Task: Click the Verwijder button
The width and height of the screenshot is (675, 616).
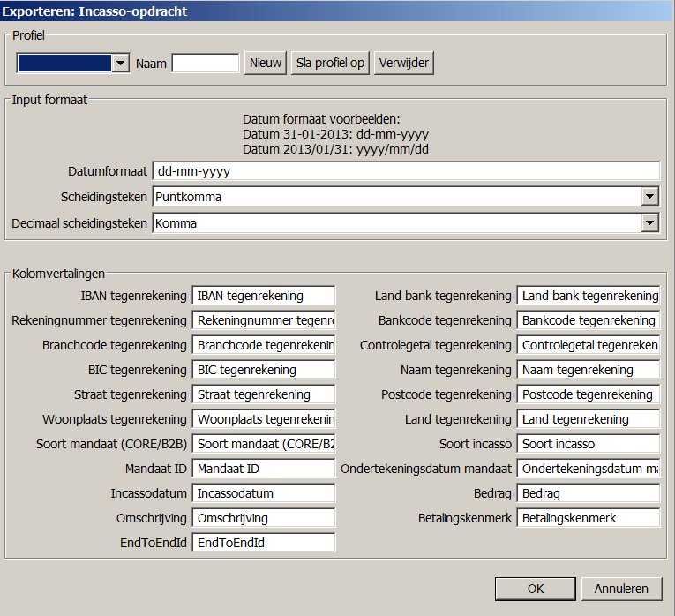Action: pos(404,64)
